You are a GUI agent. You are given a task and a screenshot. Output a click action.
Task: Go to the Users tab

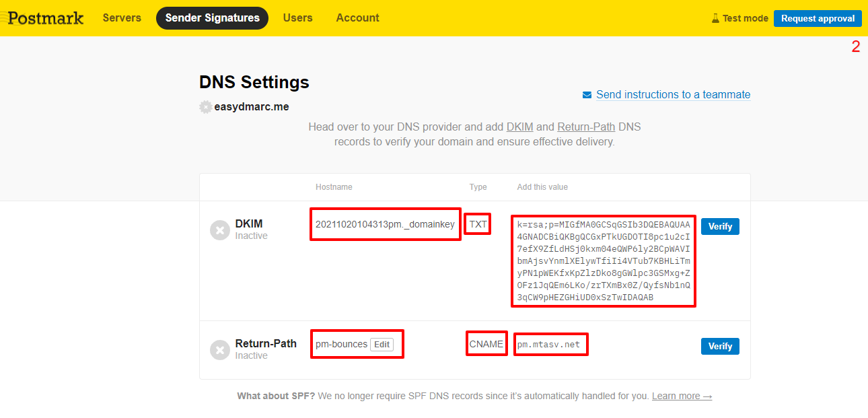(297, 18)
